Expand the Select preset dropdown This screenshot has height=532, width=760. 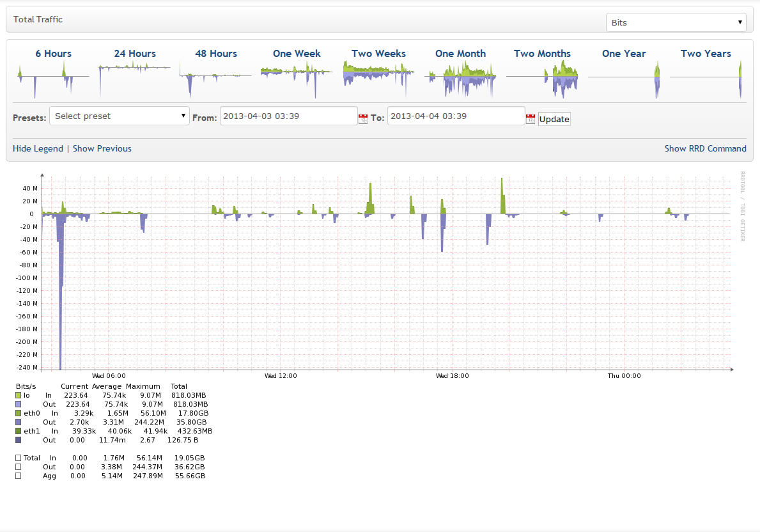coord(119,116)
